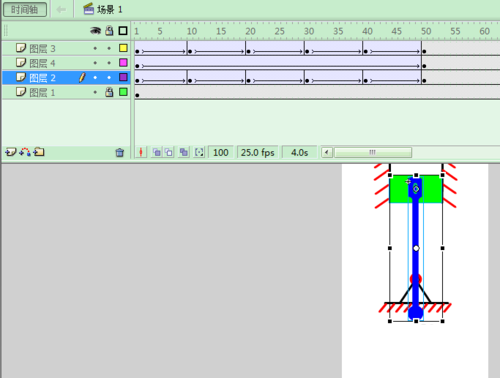
Task: Unlock 图层 1 via its lock icon
Action: pos(109,92)
